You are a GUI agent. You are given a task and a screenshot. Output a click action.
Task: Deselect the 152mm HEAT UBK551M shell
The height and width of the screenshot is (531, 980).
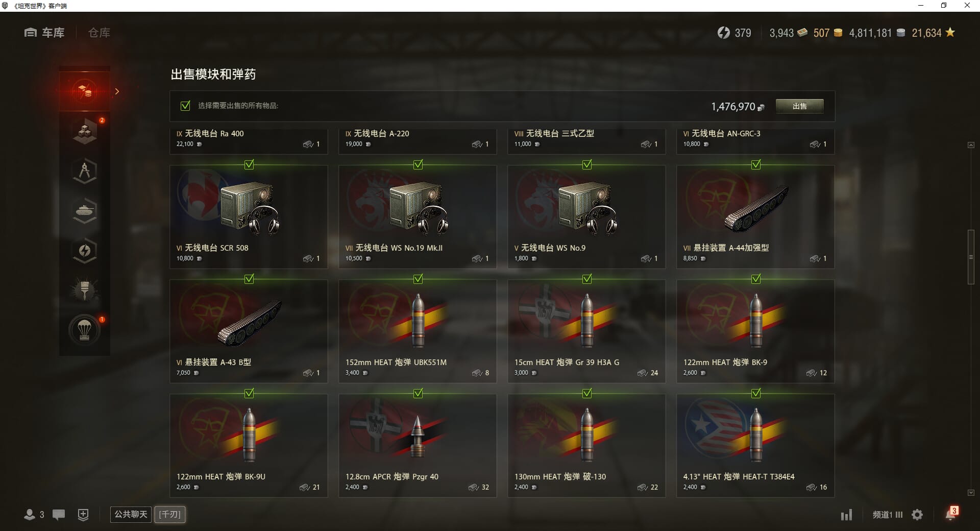click(x=418, y=279)
